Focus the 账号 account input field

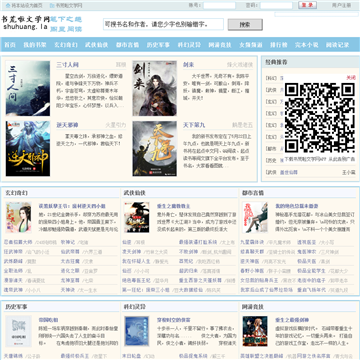pos(219,5)
